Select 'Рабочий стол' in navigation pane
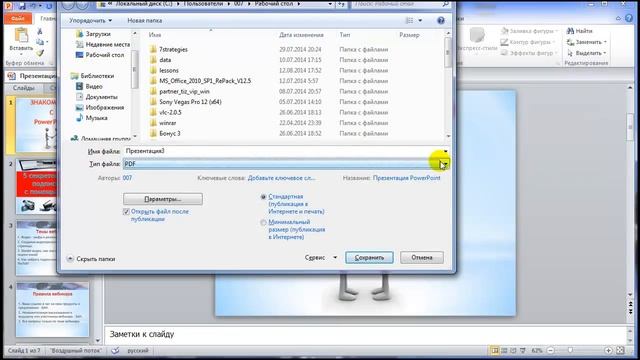The height and width of the screenshot is (360, 640). click(x=100, y=55)
